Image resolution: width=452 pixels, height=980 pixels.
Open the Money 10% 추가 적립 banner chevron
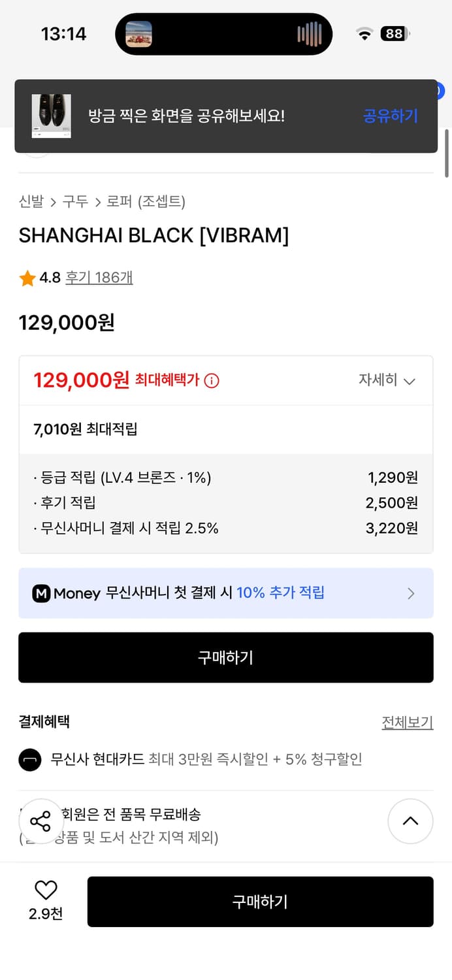click(x=411, y=593)
